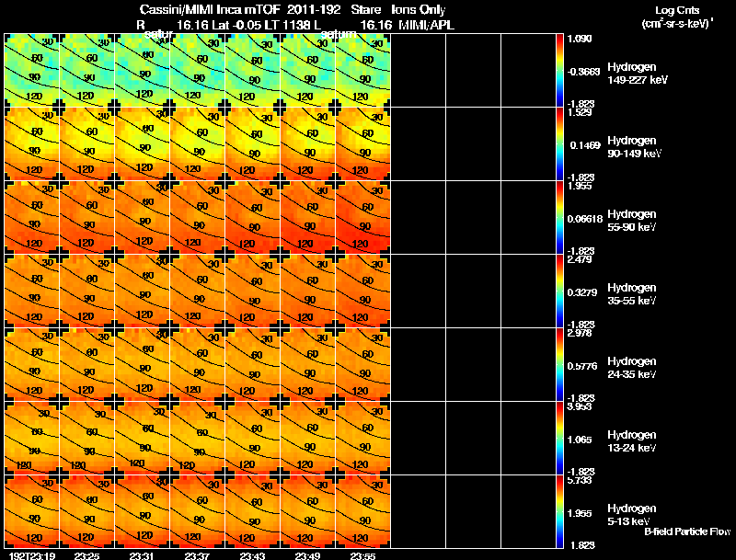
Task: Click the 23:37 time label
Action: (197, 555)
